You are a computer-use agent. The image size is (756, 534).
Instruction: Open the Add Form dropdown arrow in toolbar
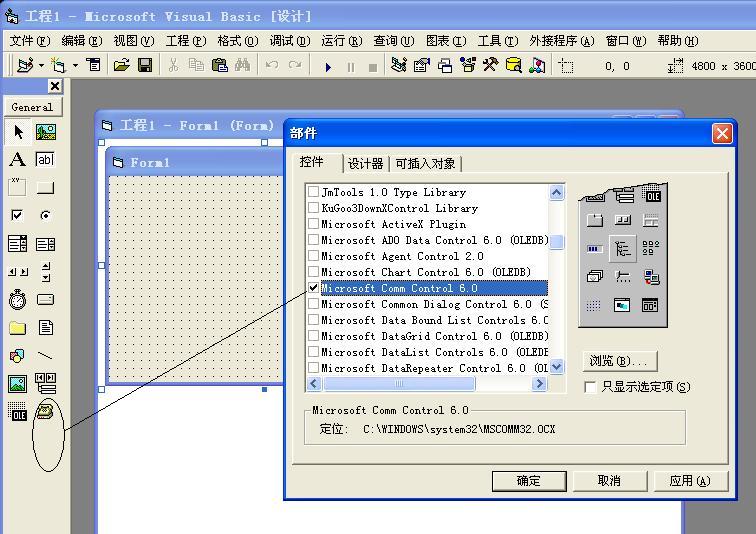point(75,66)
